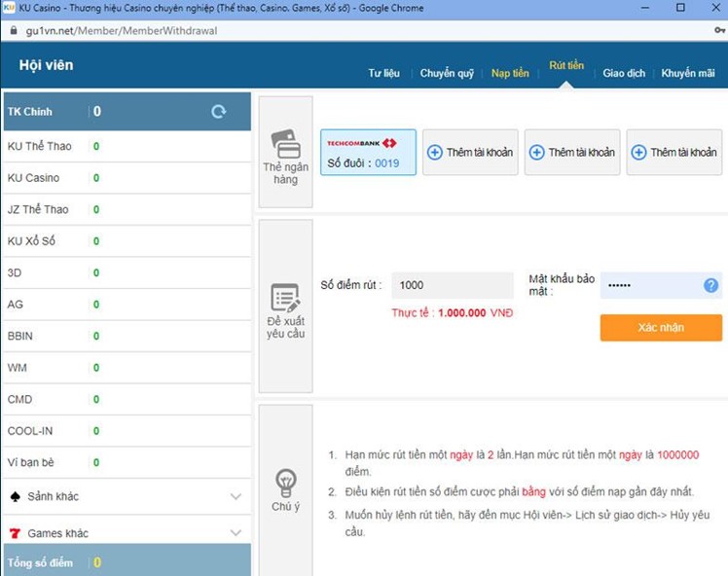Select the Ví bạn bè row

(127, 462)
